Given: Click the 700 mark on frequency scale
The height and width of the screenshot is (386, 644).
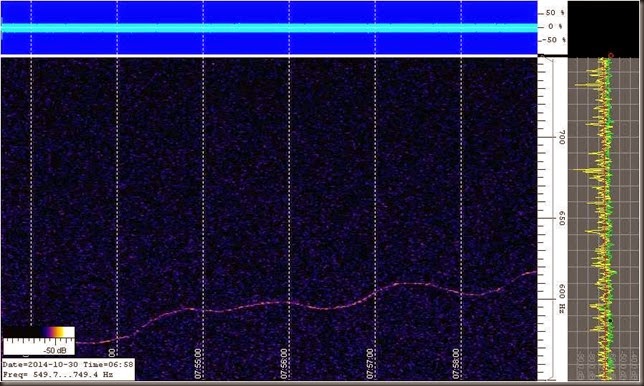Looking at the screenshot, I should 562,137.
